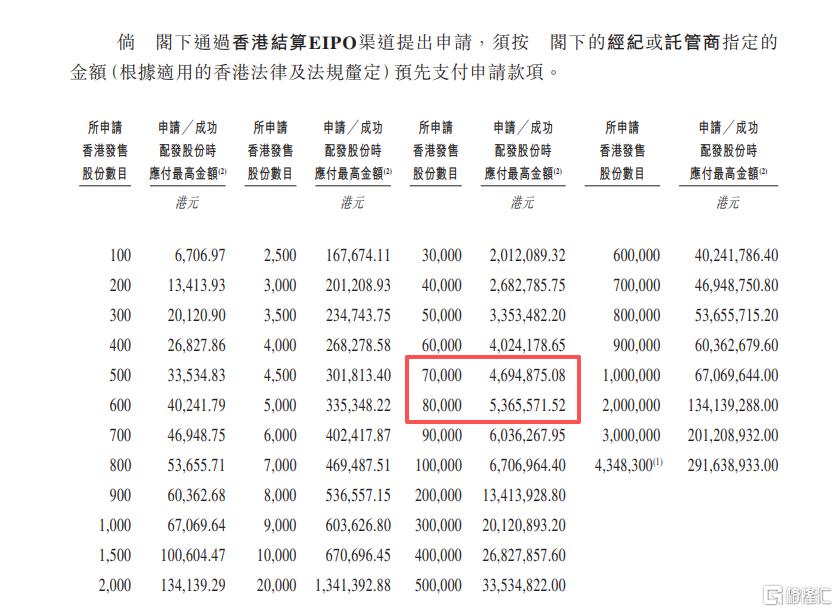The height and width of the screenshot is (612, 838).
Task: Click the amount 167,674.11
Action: click(x=358, y=255)
